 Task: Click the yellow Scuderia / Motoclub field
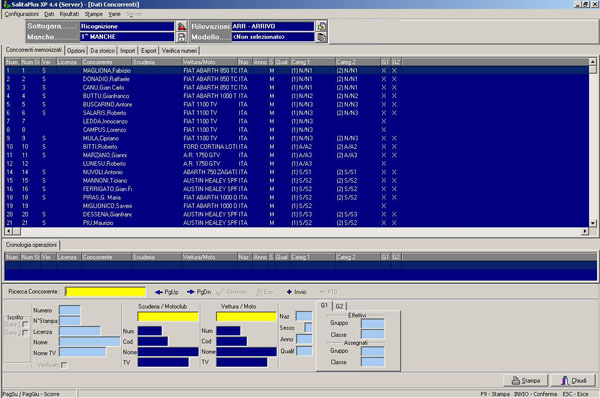point(168,316)
